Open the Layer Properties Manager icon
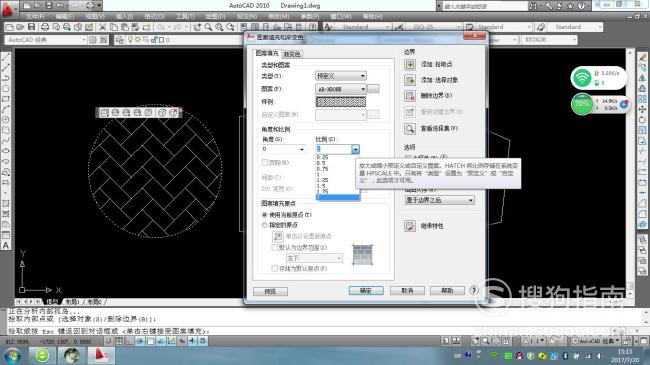The image size is (650, 365). click(119, 40)
